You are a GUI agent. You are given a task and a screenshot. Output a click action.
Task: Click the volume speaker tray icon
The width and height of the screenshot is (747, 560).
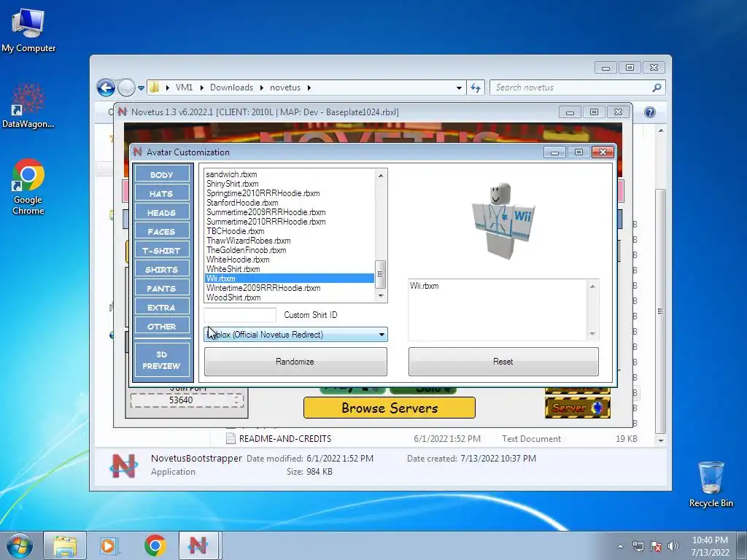point(673,546)
